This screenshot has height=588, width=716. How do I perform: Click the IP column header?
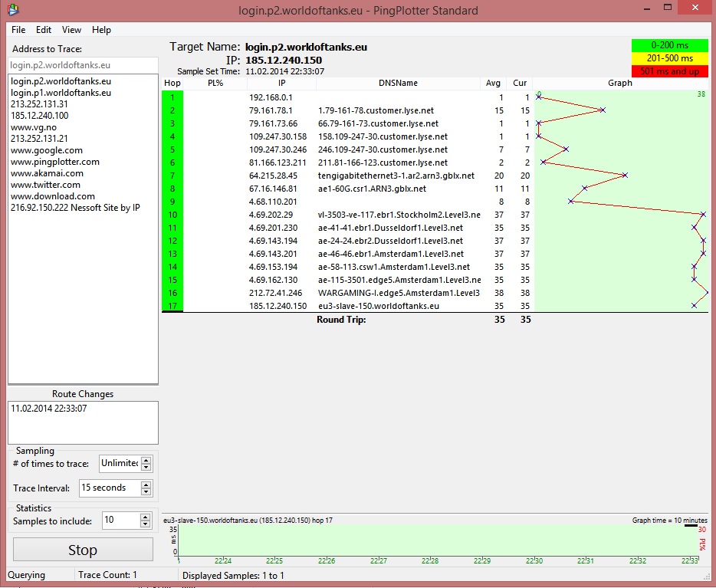pyautogui.click(x=282, y=83)
